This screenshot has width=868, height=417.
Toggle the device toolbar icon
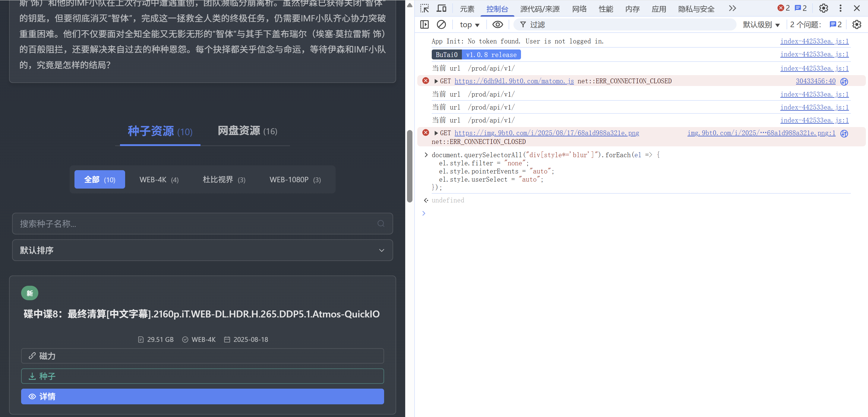441,8
